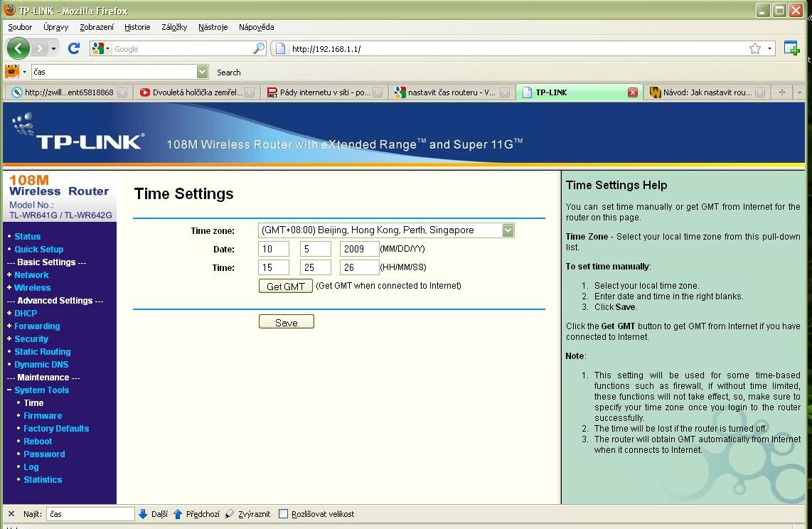Image resolution: width=812 pixels, height=529 pixels.
Task: Expand the Network menu in sidebar
Action: click(x=31, y=275)
